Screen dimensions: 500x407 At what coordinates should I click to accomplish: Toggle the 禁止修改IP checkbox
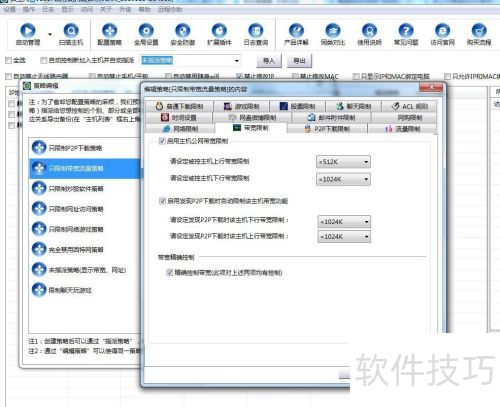239,76
